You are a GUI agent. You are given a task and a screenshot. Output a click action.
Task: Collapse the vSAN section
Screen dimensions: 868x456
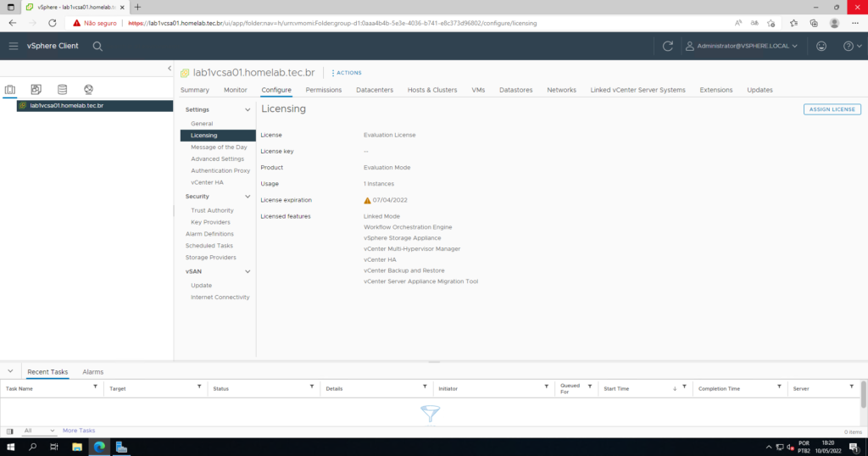248,272
